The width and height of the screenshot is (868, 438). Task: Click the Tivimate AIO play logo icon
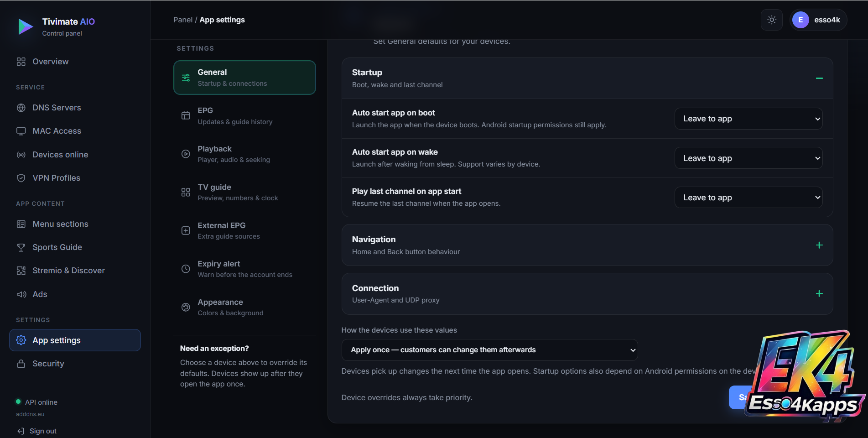[x=26, y=26]
